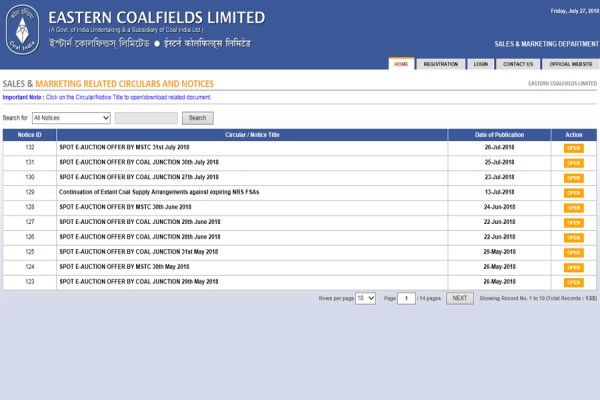Open Coal Junction 30th July 2018 notice title
Screen dimensions: 600x400
(x=139, y=162)
